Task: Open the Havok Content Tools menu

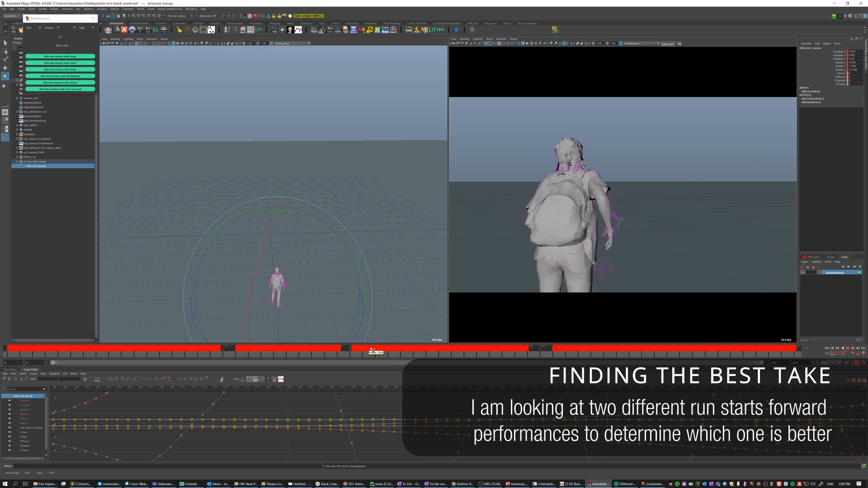Action: pos(170,9)
